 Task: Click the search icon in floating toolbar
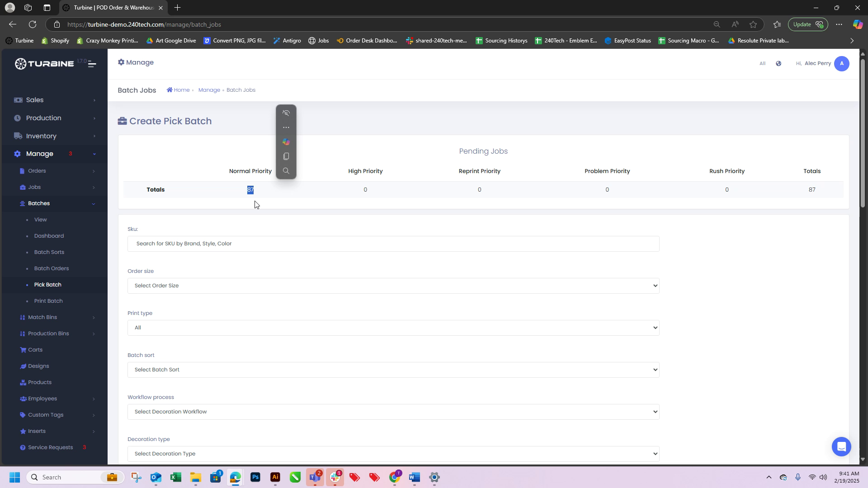tap(286, 171)
